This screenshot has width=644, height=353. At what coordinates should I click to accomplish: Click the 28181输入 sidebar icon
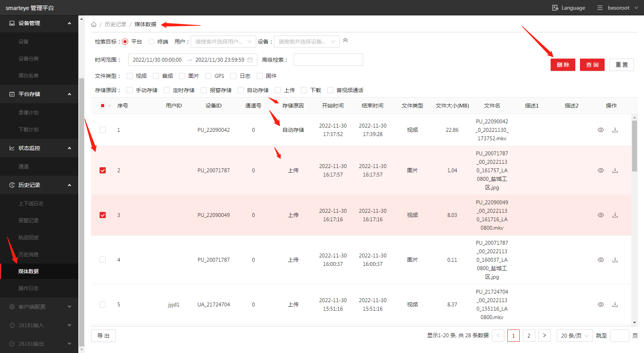pyautogui.click(x=12, y=325)
